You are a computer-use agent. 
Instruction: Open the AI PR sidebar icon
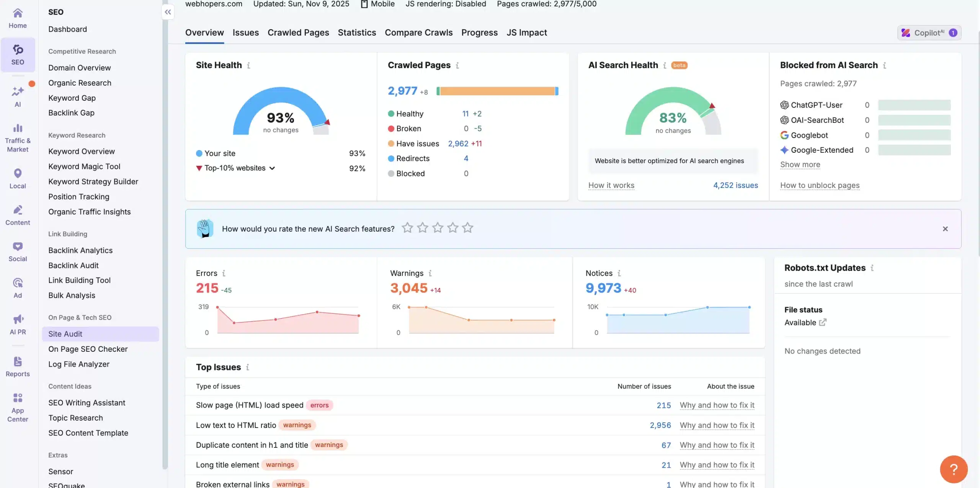click(18, 325)
